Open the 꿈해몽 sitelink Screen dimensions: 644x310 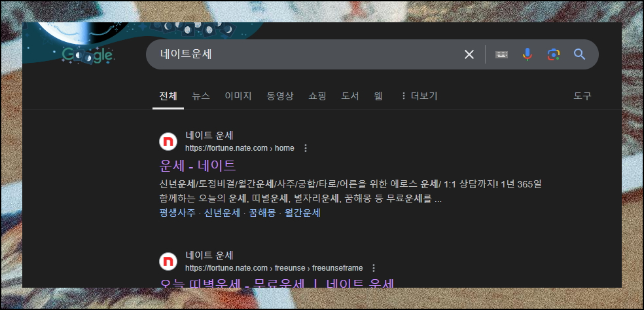[262, 213]
